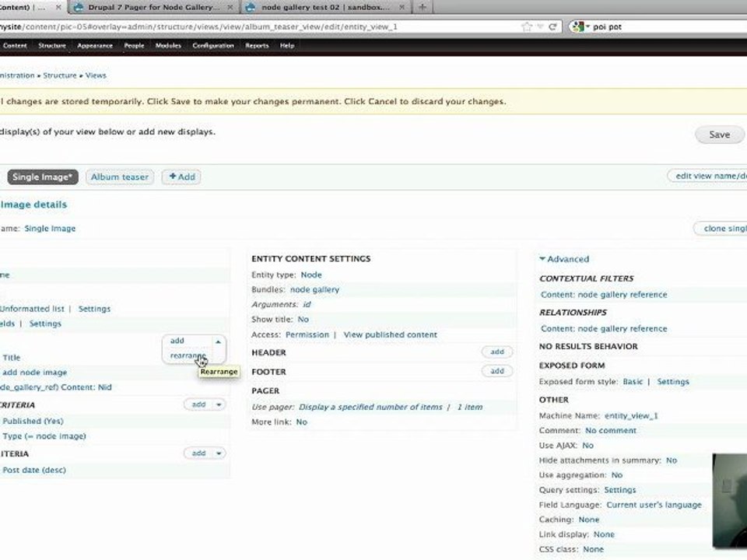Add a footer with FOOTER add button
Screen dimensions: 747x560
coord(497,371)
